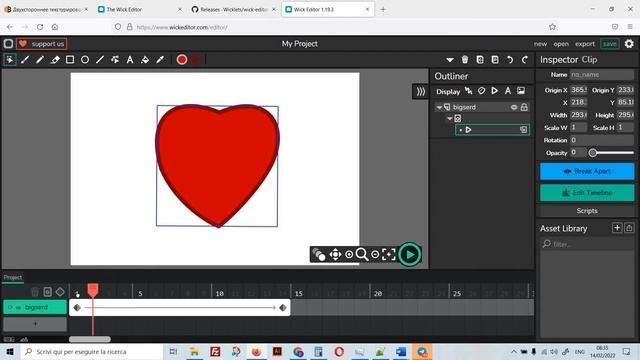640x360 pixels.
Task: Undo the last action
Action: pyautogui.click(x=510, y=60)
